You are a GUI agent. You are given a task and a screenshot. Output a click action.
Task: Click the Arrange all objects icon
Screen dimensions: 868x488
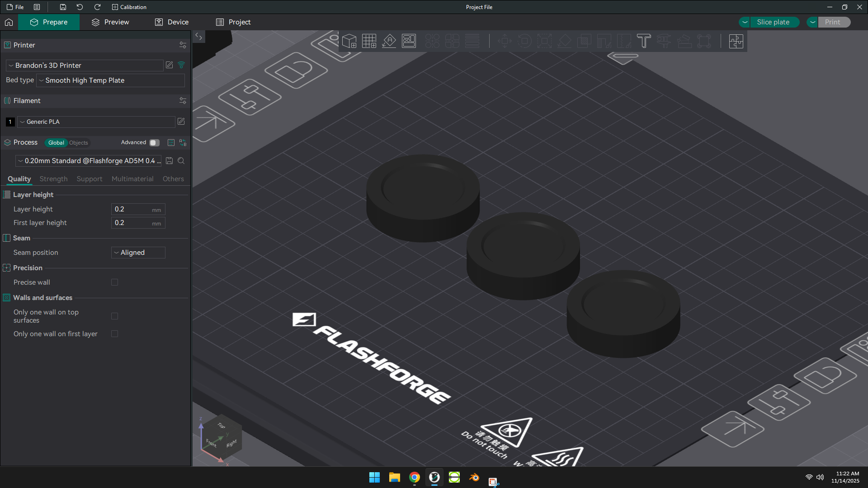409,41
